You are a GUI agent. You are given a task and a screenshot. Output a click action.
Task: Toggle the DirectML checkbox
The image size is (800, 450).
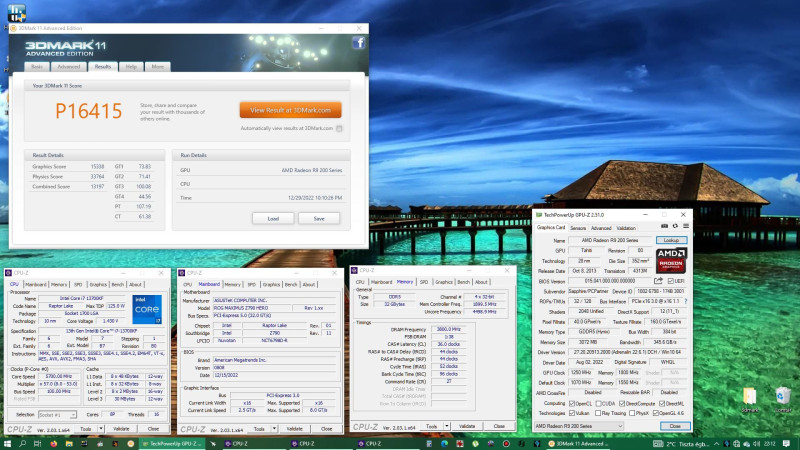pyautogui.click(x=662, y=404)
